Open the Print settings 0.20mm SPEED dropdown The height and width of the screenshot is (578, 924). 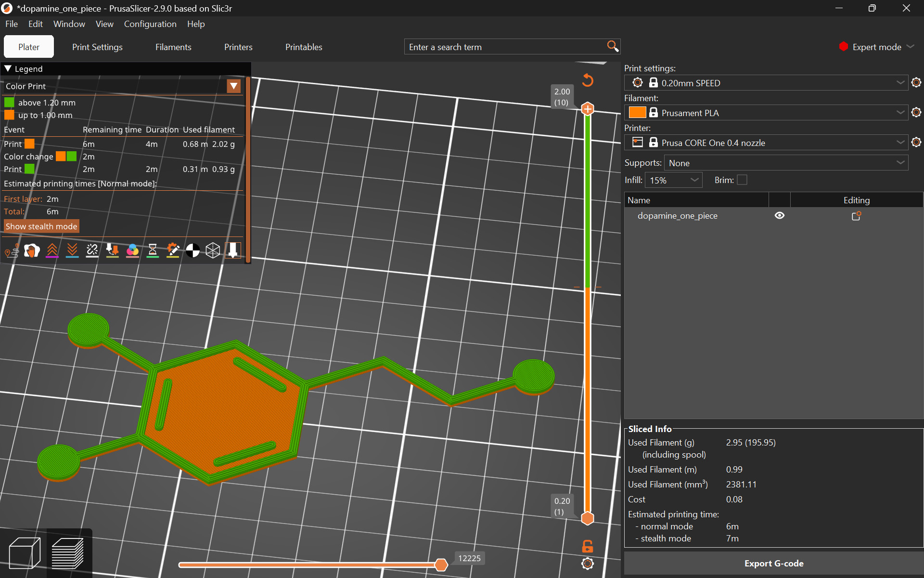[766, 83]
